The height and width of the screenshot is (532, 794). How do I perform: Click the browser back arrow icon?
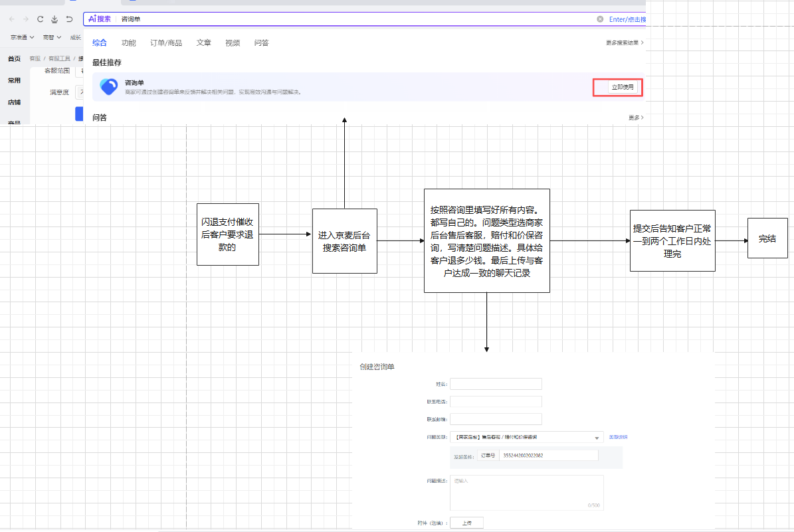tap(12, 19)
